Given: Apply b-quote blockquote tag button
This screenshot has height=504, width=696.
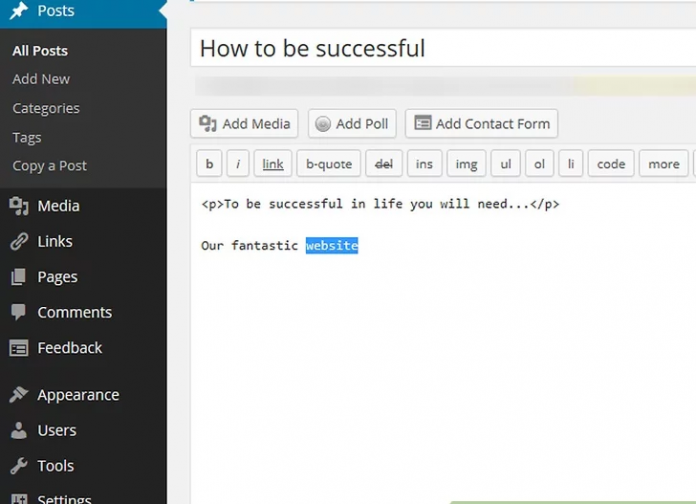Looking at the screenshot, I should point(328,164).
